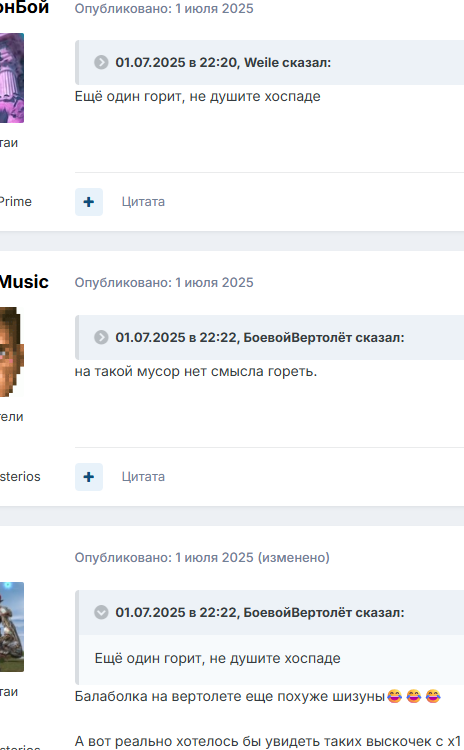Open purple avatar of the first poster
464x750 pixels.
click(11, 78)
